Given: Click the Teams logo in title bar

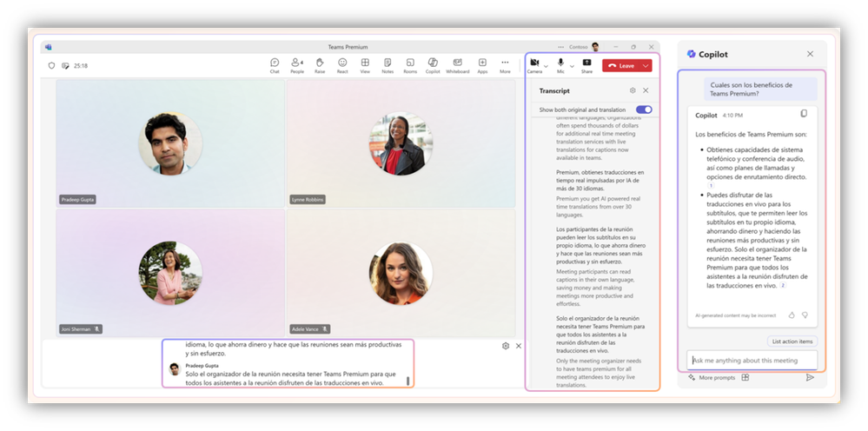Looking at the screenshot, I should tap(49, 47).
